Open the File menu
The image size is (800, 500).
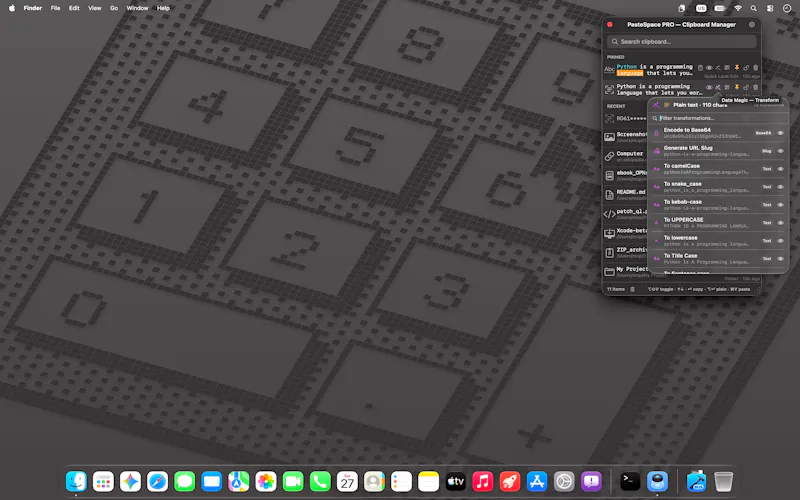(55, 8)
